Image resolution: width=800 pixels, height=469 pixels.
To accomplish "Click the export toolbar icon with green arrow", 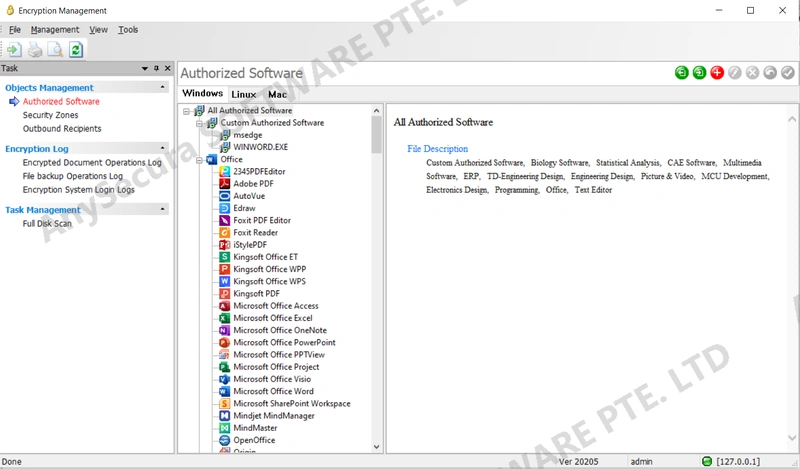I will coord(14,50).
